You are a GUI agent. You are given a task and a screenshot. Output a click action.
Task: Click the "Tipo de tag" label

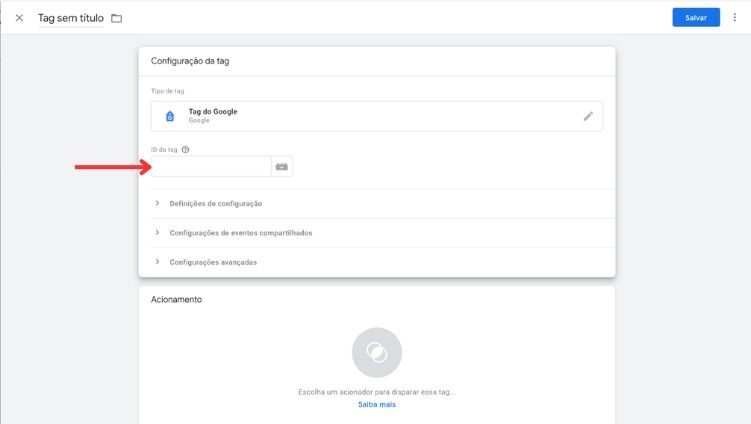pos(168,91)
